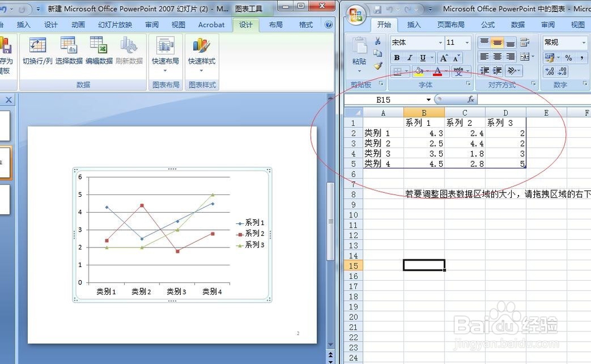Screen dimensions: 591x364
Task: Toggle bottom vertical alignment
Action: pyautogui.click(x=511, y=42)
